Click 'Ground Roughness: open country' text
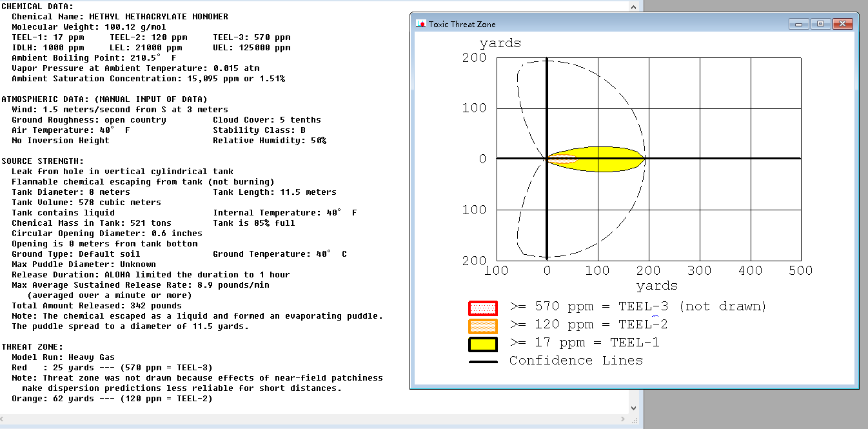The height and width of the screenshot is (429, 868). [x=89, y=120]
